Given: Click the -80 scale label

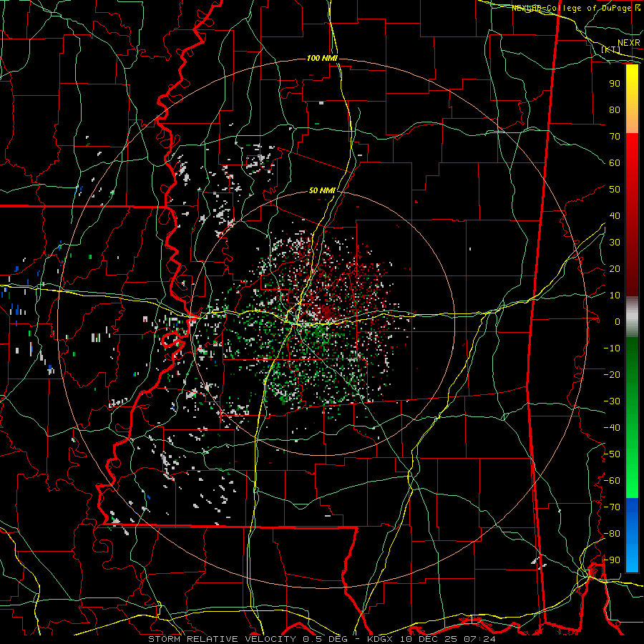Looking at the screenshot, I should pos(612,534).
